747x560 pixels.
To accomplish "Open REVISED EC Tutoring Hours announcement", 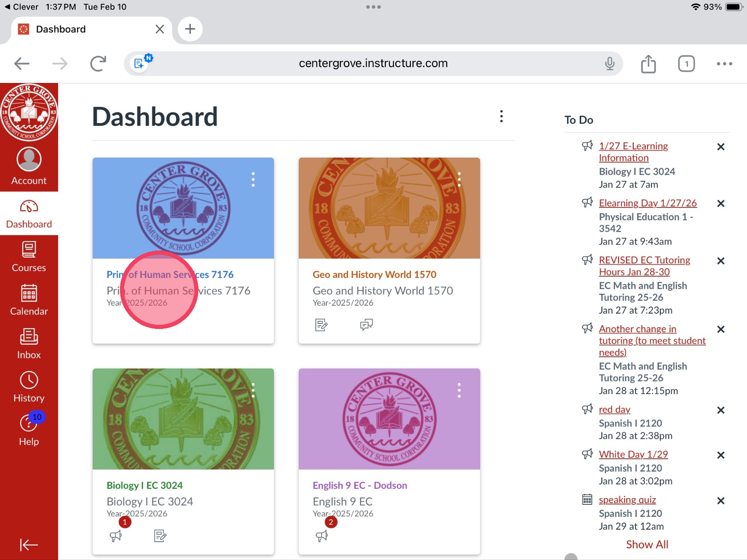I will click(x=644, y=266).
